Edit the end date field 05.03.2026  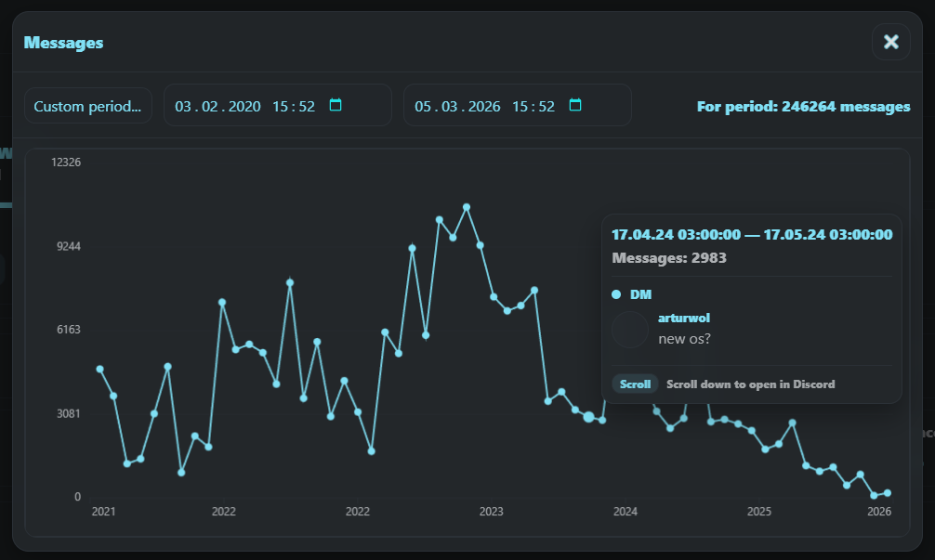click(518, 106)
